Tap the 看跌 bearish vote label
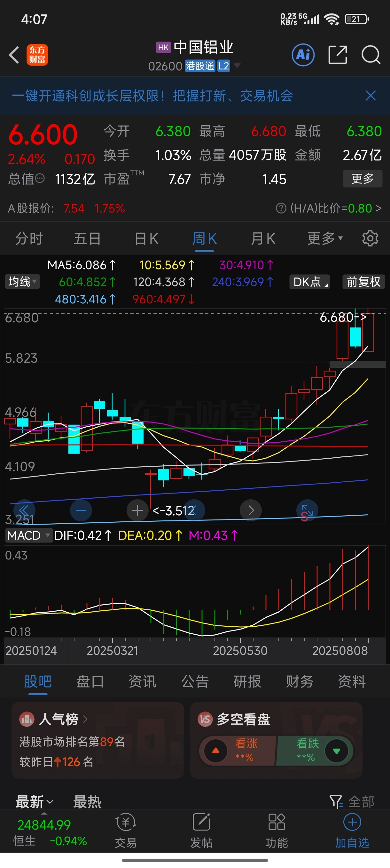390x868 pixels. [307, 743]
